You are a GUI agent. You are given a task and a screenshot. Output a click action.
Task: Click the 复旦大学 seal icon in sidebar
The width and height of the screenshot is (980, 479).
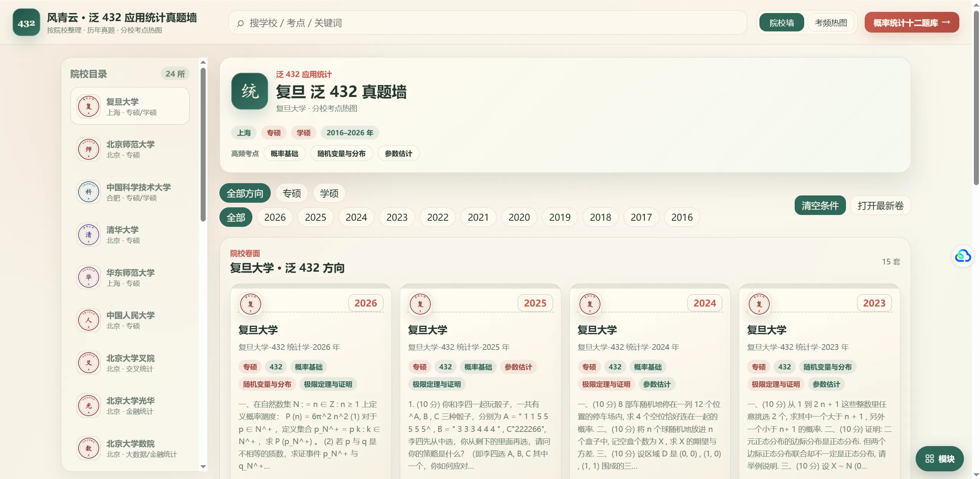[x=88, y=106]
